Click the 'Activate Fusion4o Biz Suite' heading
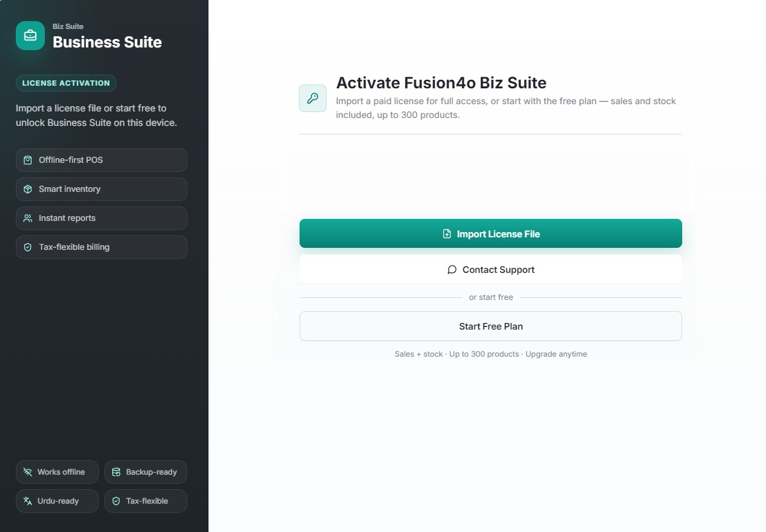The height and width of the screenshot is (532, 766). click(441, 83)
